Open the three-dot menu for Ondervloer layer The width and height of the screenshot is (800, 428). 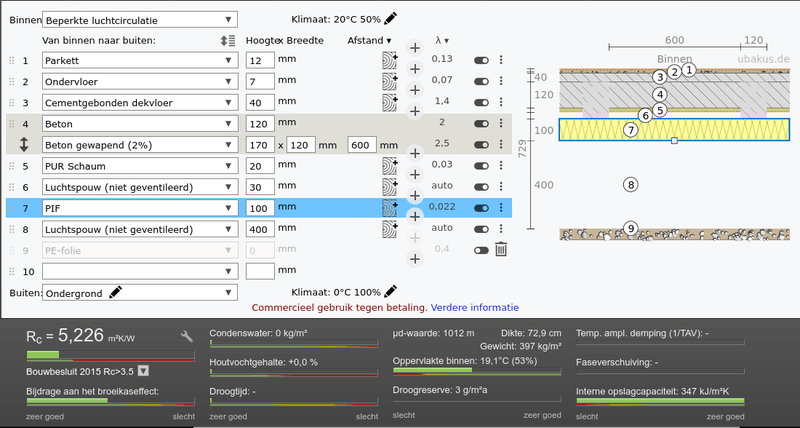tap(501, 81)
